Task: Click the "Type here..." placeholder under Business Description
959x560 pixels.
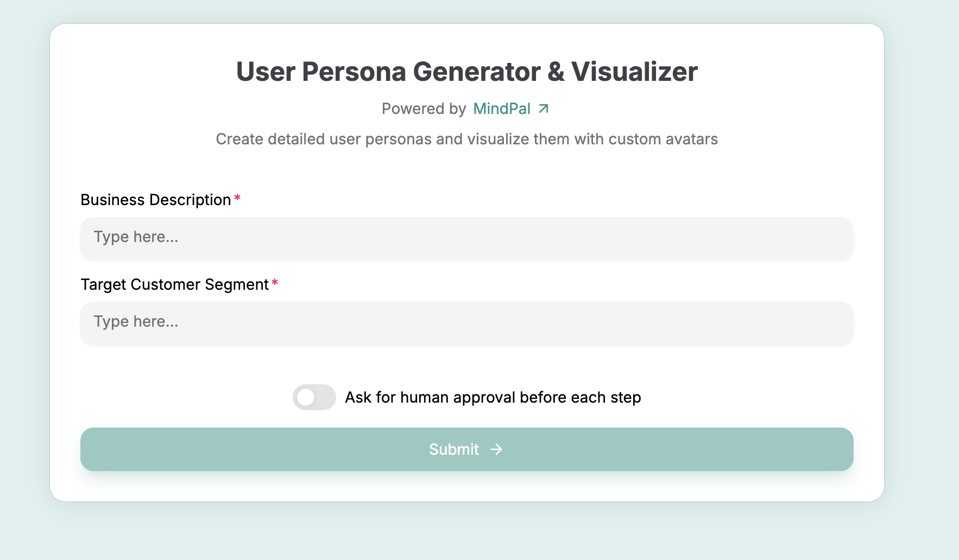Action: tap(136, 237)
